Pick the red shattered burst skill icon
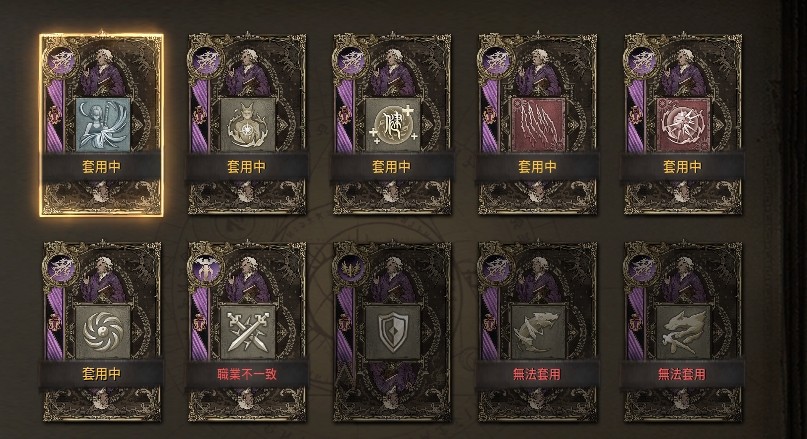The height and width of the screenshot is (439, 807). (x=683, y=125)
